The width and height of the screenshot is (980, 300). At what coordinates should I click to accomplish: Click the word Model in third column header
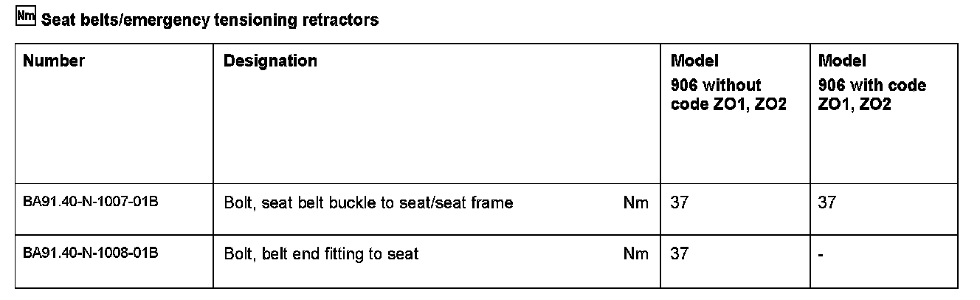[x=694, y=61]
